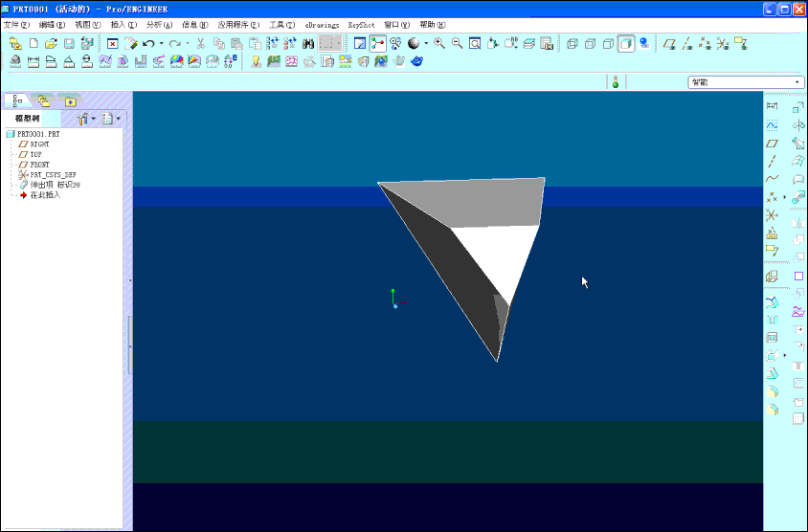
Task: Open an existing file via folder icon
Action: point(51,44)
